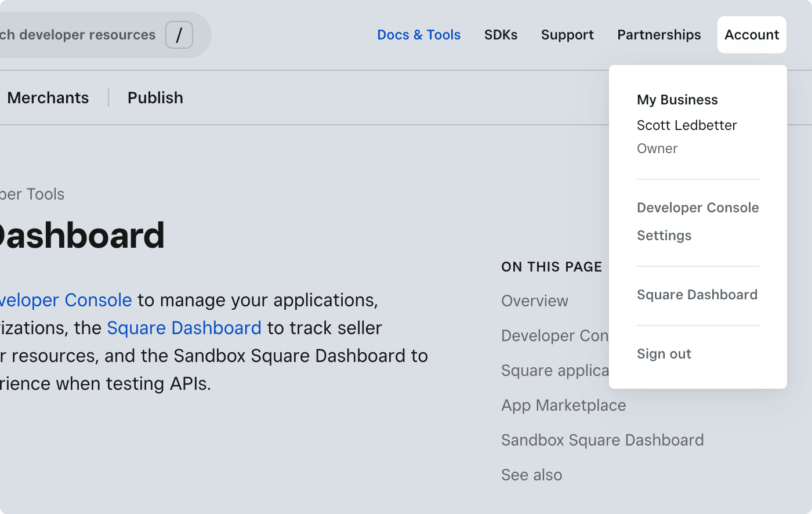The height and width of the screenshot is (514, 812).
Task: Click the ON THIS PAGE heading
Action: (552, 267)
